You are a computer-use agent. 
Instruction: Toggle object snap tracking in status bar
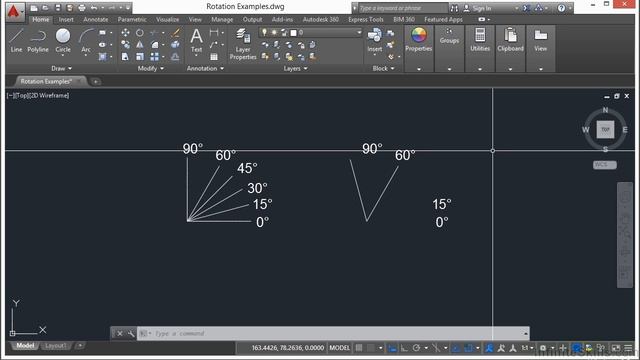tap(456, 348)
